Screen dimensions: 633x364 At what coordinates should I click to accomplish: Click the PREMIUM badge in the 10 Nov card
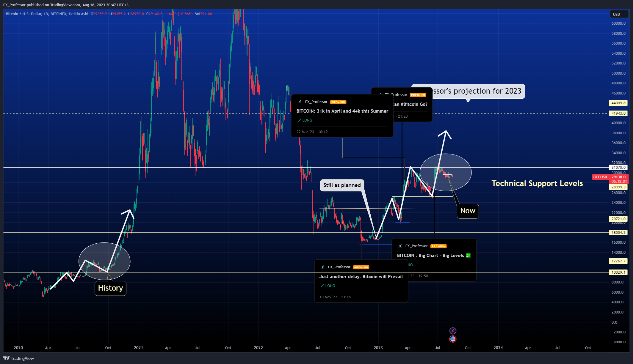(361, 267)
